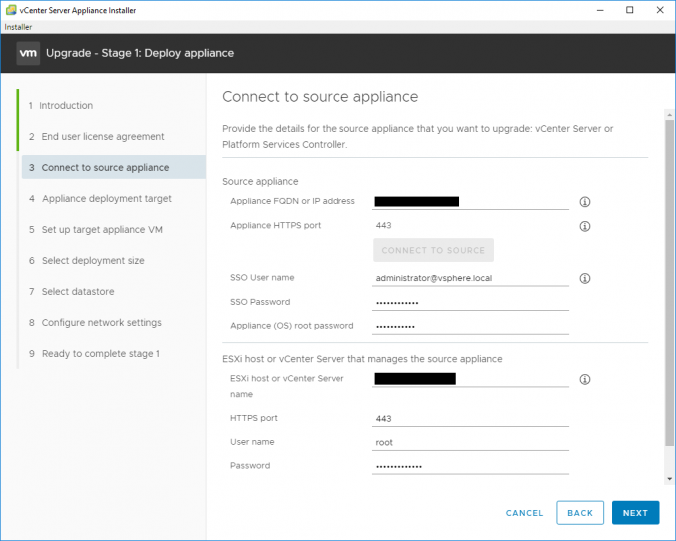Click info icon beside ESXi host name field
676x541 pixels.
(585, 379)
